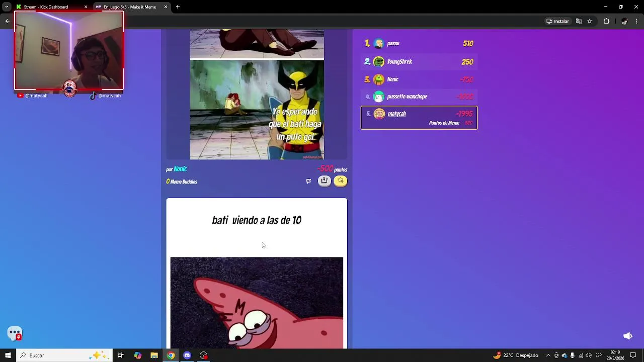Click the microphone tray icon
644x362 pixels.
pos(573,355)
